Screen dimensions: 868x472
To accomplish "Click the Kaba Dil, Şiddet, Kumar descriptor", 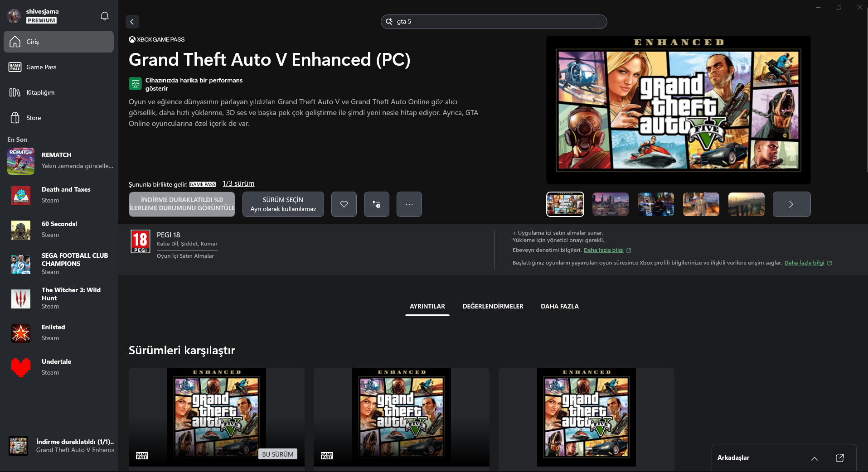I will pos(187,244).
